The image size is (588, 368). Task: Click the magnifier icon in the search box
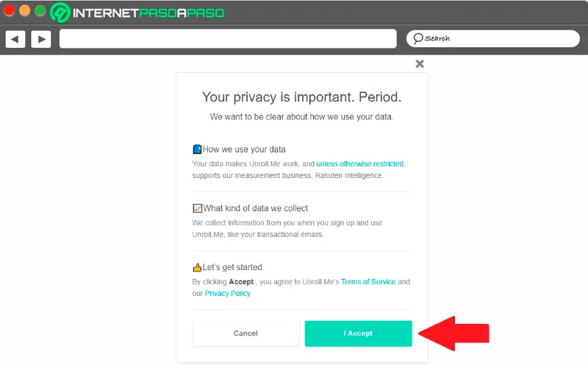[417, 38]
